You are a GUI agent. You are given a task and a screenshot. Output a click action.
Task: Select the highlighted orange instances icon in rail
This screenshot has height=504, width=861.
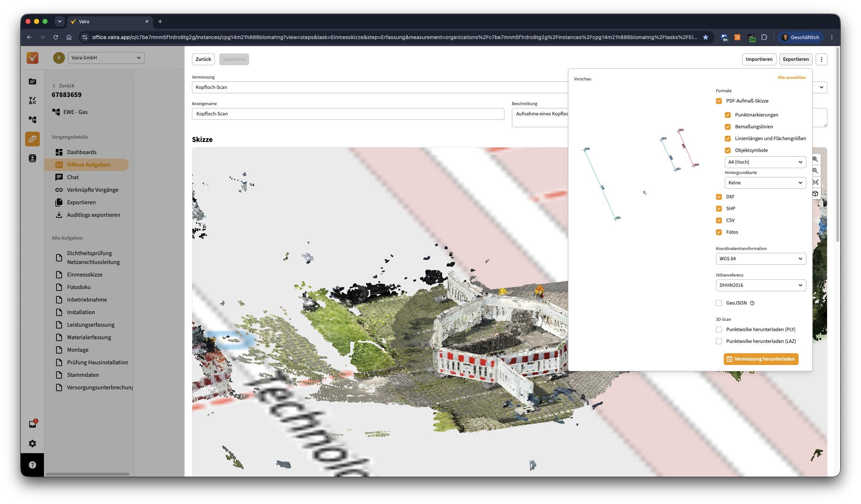coord(32,139)
